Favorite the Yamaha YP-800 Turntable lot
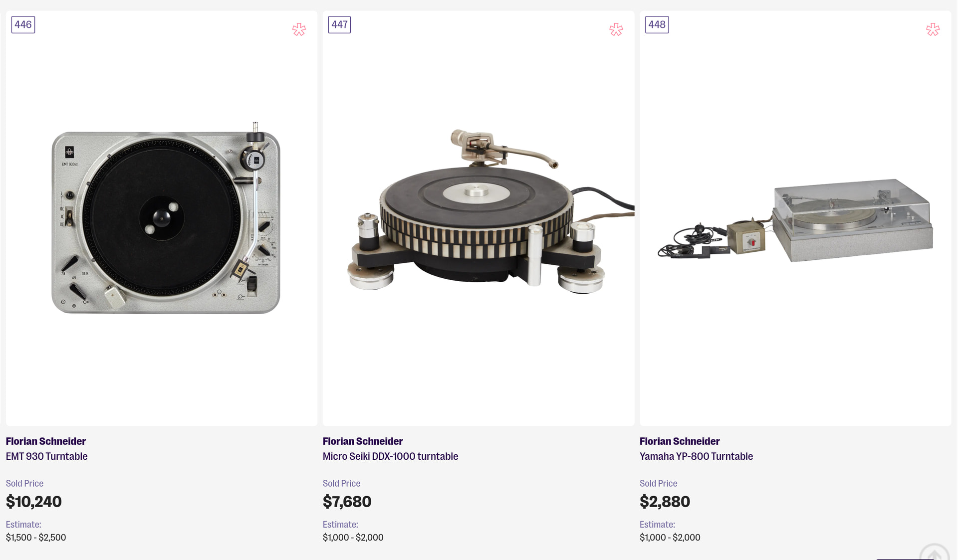The width and height of the screenshot is (958, 560). click(933, 29)
